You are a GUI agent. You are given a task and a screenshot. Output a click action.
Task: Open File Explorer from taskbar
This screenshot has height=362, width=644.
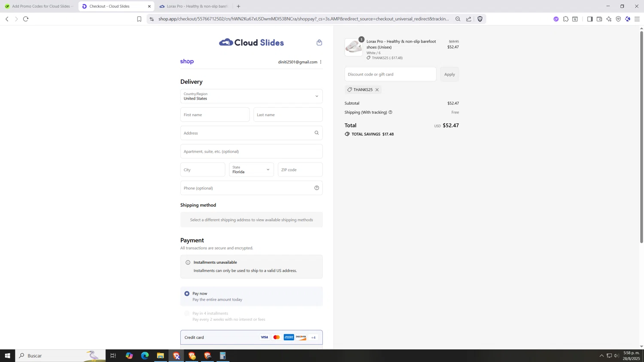click(x=160, y=356)
